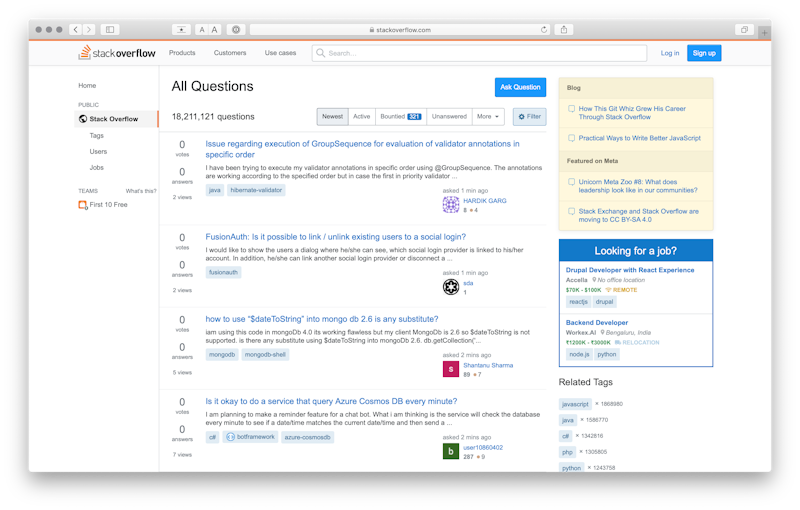The height and width of the screenshot is (510, 800).
Task: Open HARDIK GARG's user avatar
Action: 451,205
